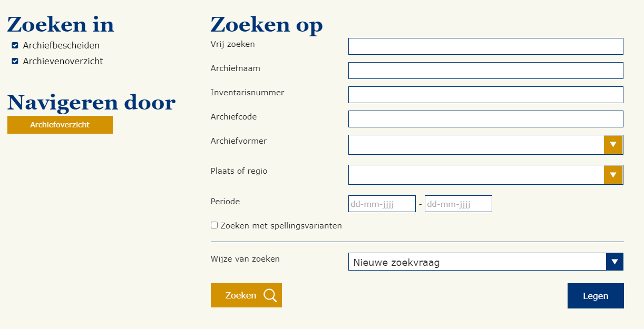Focus the Vrij zoeken text field

tap(485, 46)
